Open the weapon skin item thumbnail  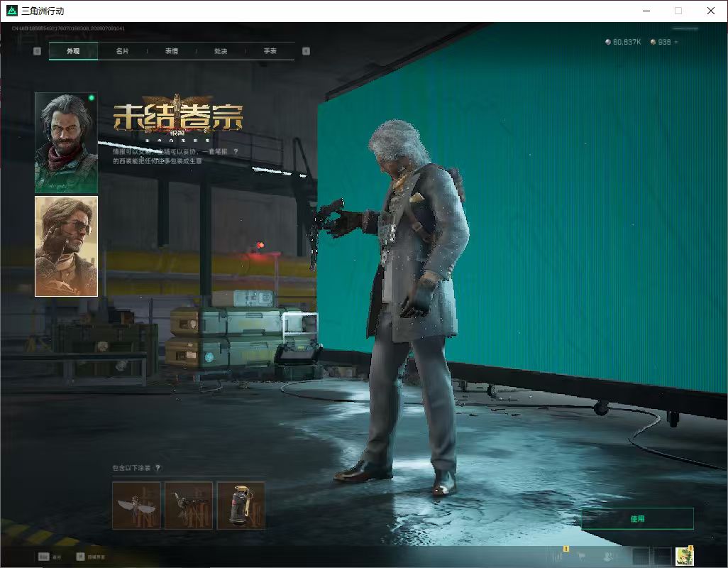pyautogui.click(x=189, y=506)
